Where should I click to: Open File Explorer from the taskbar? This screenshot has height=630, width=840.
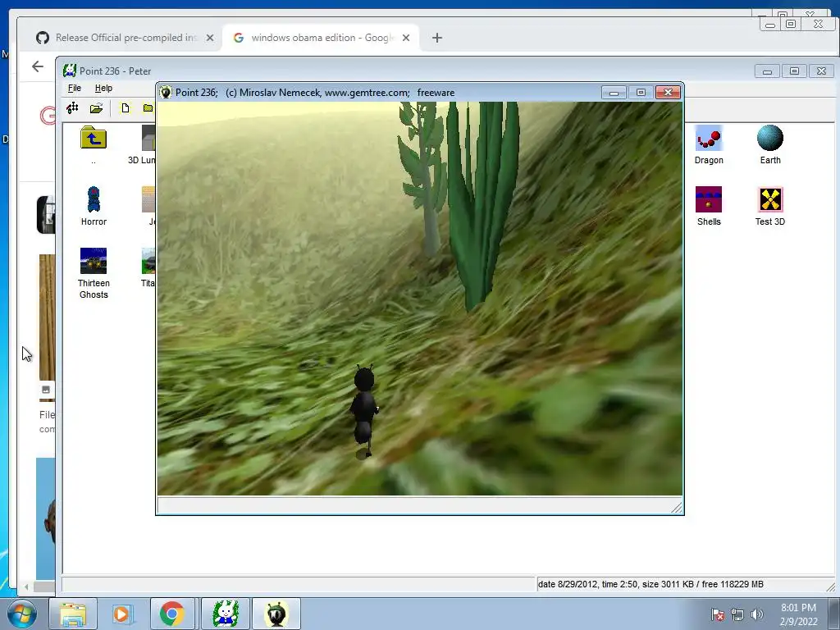click(x=73, y=614)
